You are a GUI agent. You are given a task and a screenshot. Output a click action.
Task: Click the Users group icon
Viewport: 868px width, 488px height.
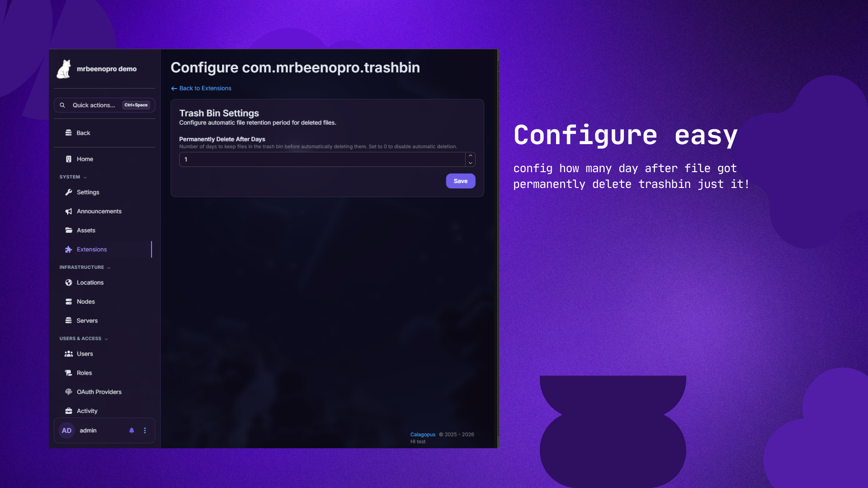[x=69, y=354]
